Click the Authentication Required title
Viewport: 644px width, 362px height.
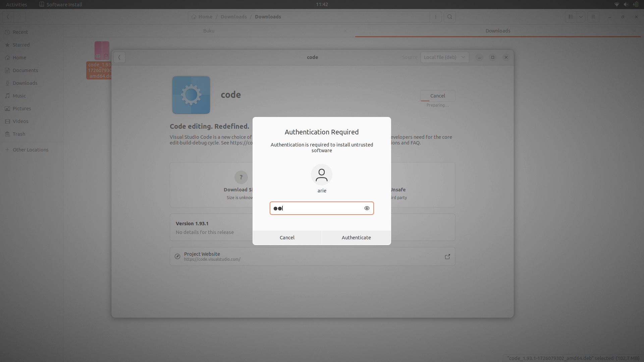(322, 132)
